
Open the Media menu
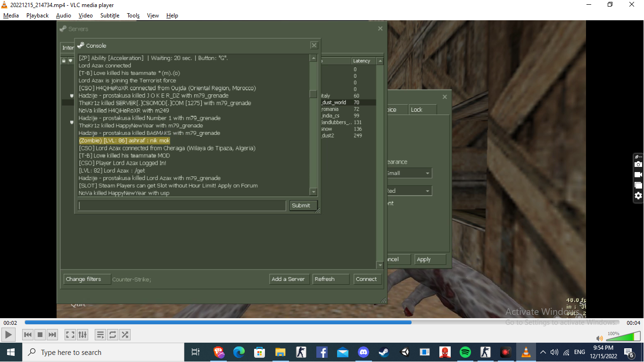[11, 16]
